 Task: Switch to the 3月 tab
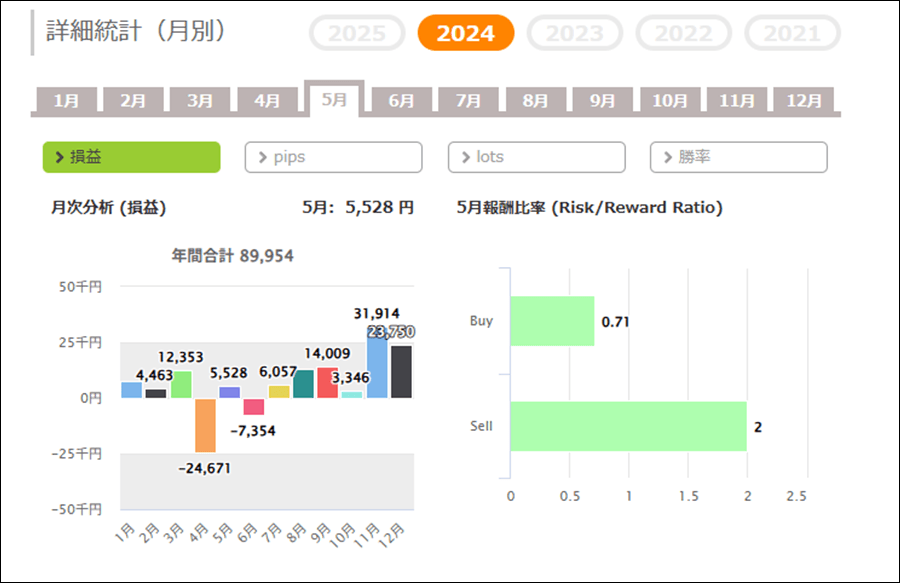(200, 100)
